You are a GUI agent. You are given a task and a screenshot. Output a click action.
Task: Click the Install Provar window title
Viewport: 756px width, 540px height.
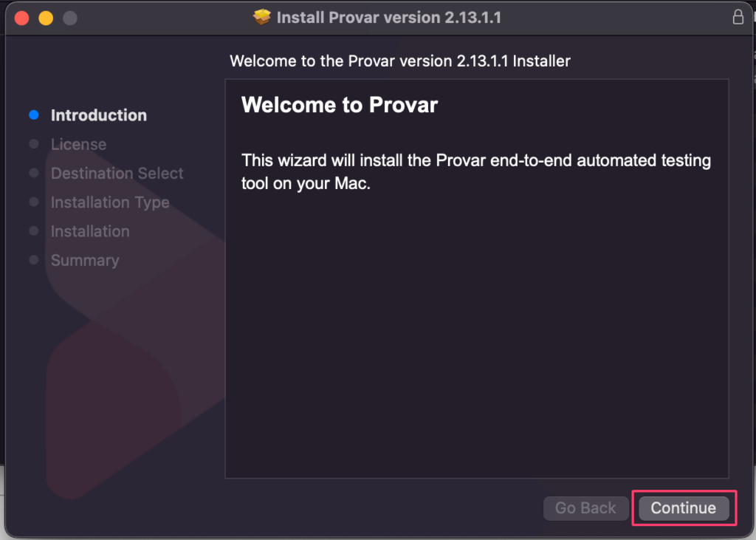point(388,18)
